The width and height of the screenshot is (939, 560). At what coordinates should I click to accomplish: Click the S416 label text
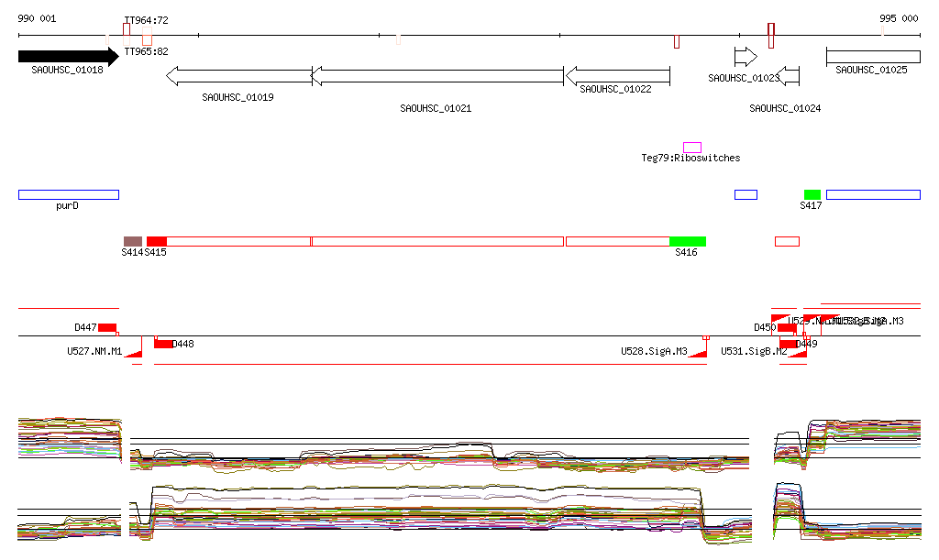(686, 252)
